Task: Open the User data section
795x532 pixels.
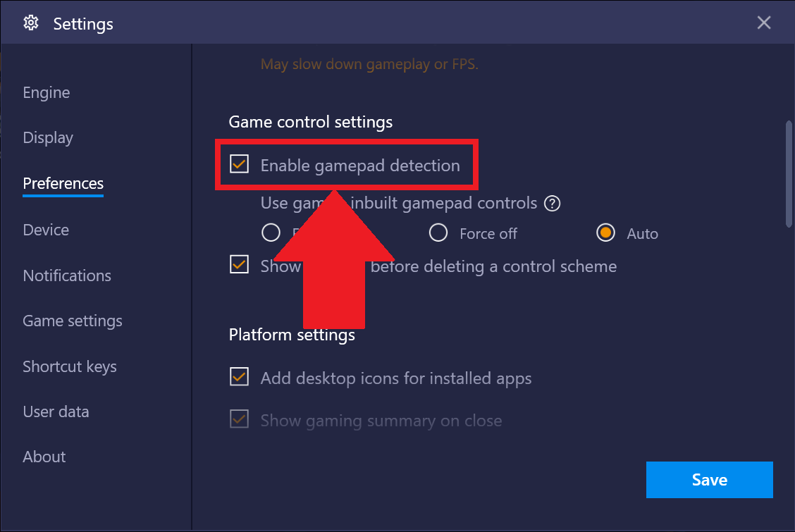Action: tap(56, 412)
